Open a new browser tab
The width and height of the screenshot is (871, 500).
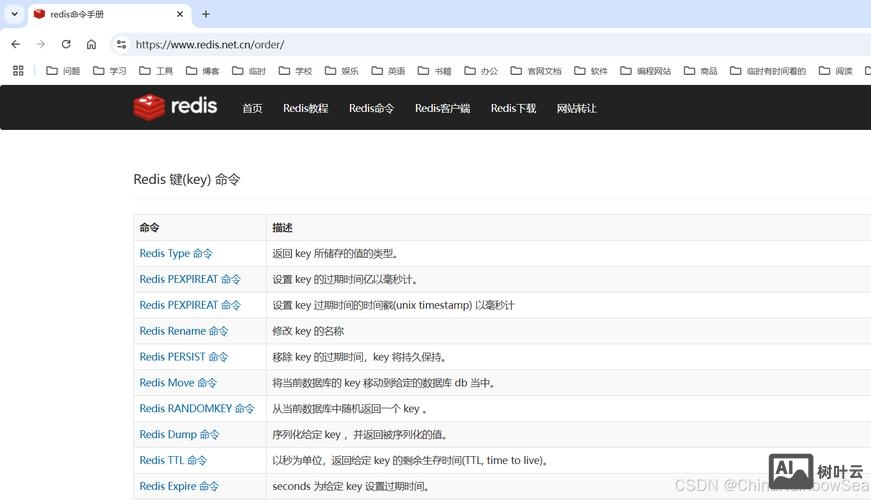pos(206,14)
